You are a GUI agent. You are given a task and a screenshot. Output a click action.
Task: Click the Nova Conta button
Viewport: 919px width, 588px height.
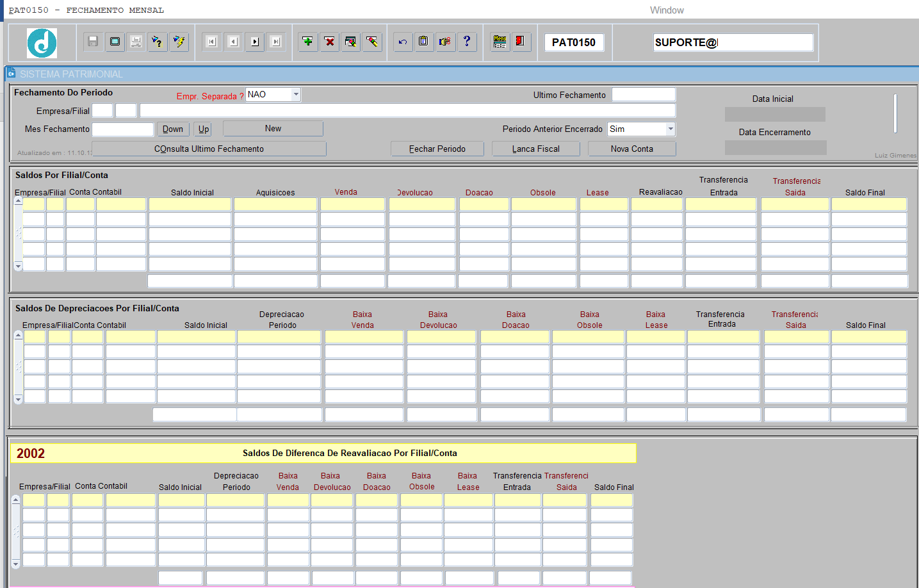click(632, 149)
